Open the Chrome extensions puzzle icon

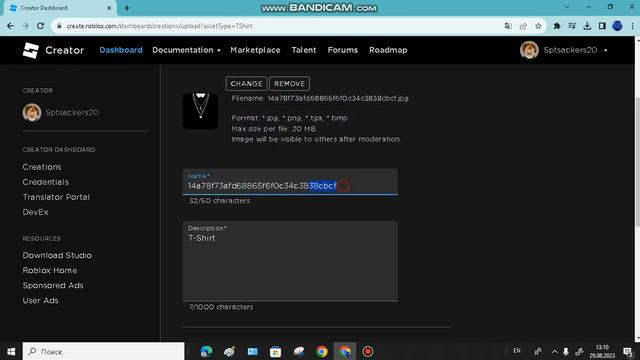[557, 26]
